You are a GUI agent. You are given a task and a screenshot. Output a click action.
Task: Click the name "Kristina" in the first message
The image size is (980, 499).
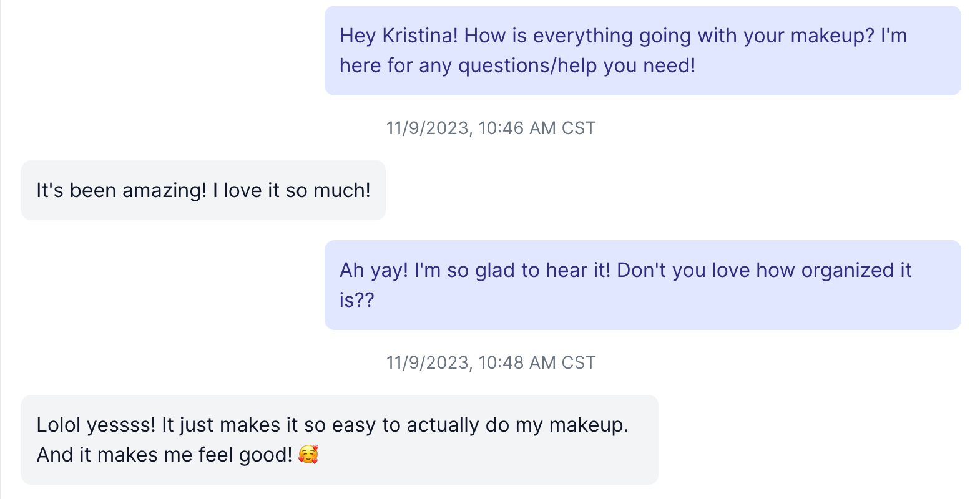420,36
